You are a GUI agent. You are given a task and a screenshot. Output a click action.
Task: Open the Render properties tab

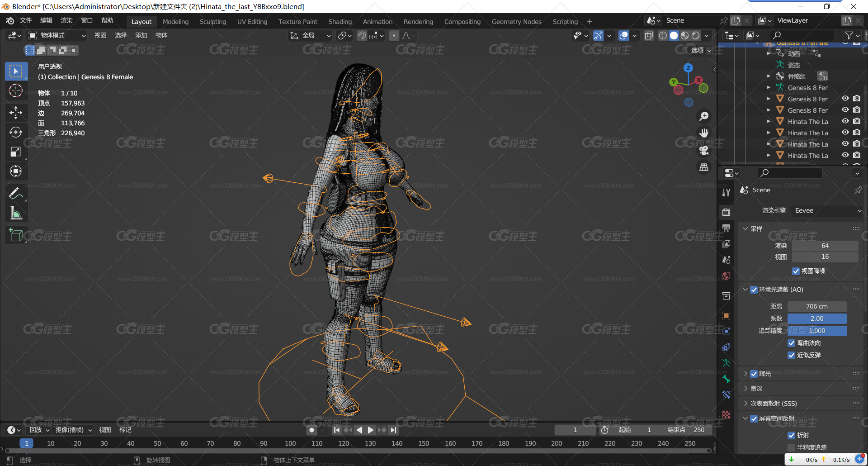(x=726, y=212)
